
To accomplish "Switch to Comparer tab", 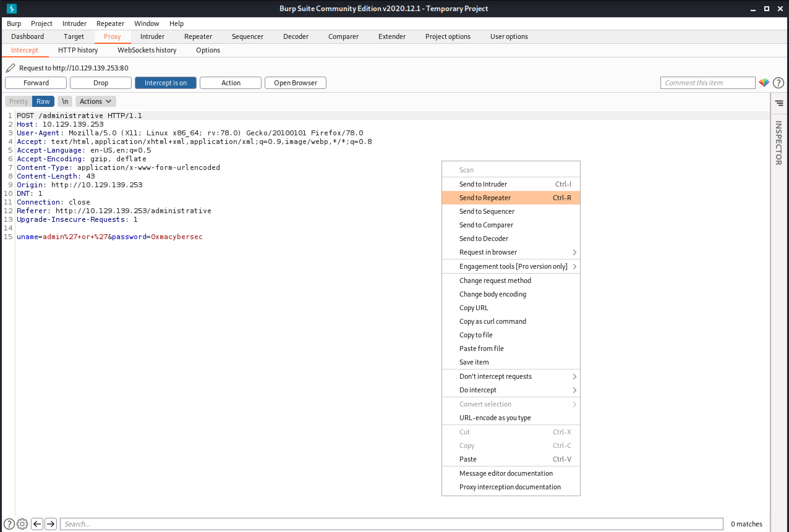I will (343, 36).
